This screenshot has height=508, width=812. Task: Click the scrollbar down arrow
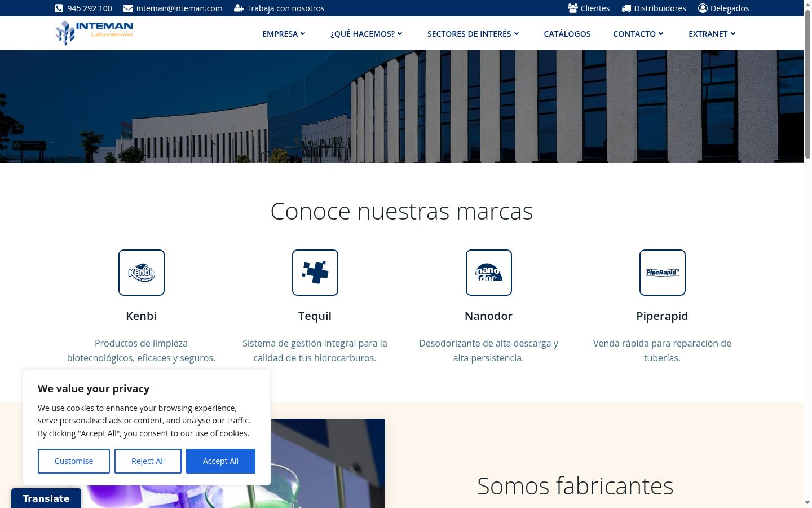(x=807, y=502)
